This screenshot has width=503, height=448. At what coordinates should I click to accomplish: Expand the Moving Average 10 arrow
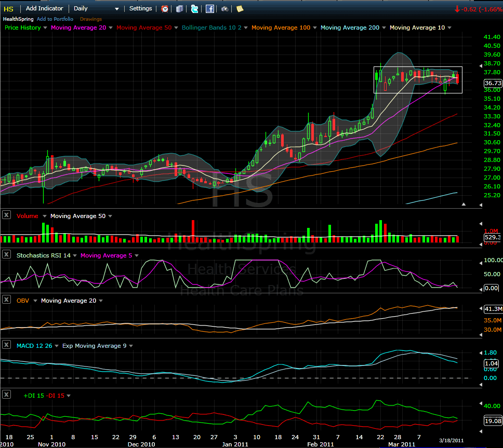449,28
